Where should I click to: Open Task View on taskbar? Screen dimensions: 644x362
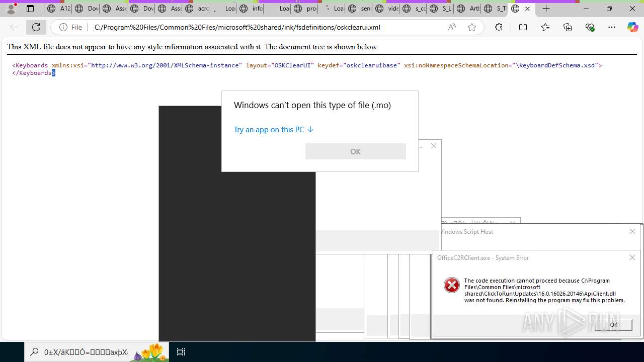click(x=181, y=352)
